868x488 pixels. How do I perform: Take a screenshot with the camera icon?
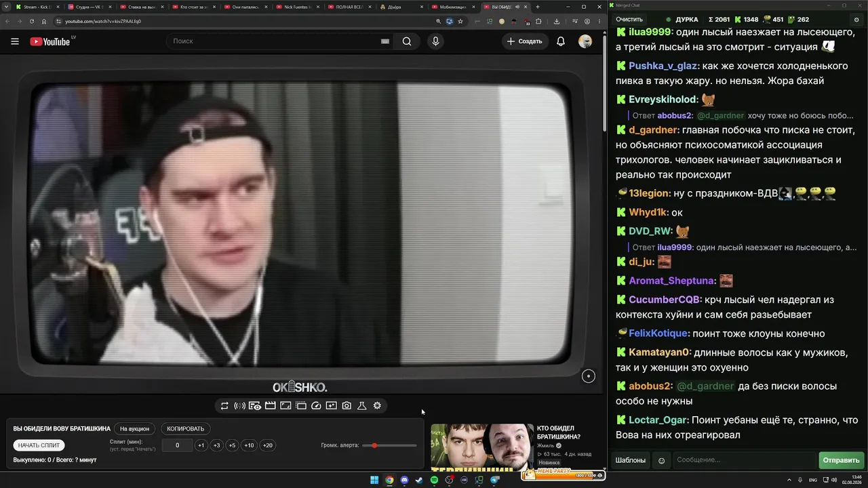pyautogui.click(x=347, y=406)
